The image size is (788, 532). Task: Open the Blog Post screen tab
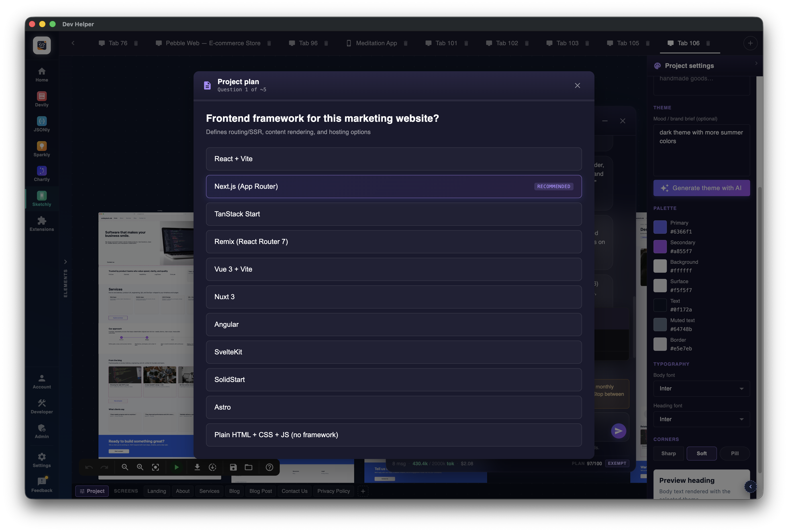[x=260, y=491]
